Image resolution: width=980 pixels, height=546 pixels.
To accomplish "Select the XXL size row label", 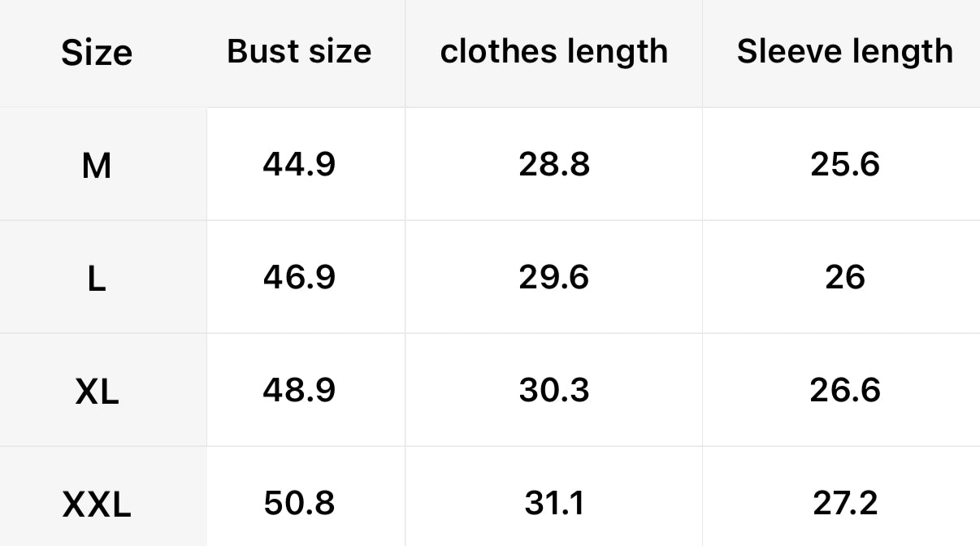I will point(97,506).
